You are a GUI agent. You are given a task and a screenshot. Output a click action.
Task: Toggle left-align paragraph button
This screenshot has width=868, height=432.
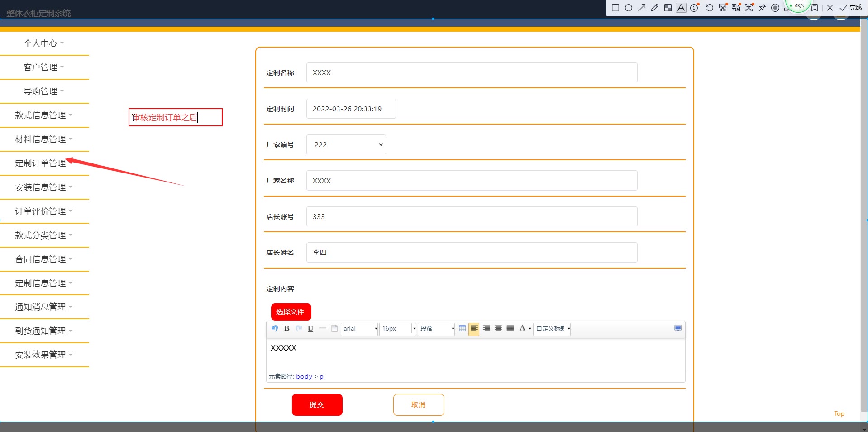click(x=474, y=329)
